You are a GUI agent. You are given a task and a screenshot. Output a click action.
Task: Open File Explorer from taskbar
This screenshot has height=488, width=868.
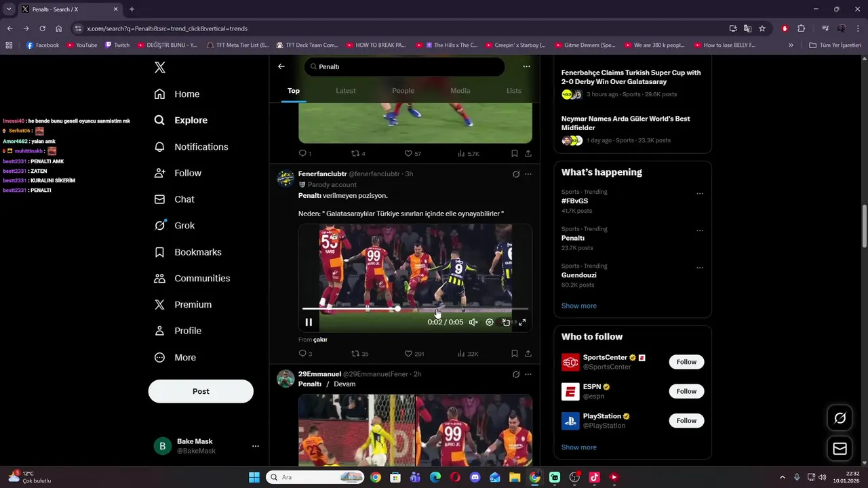[x=515, y=477]
